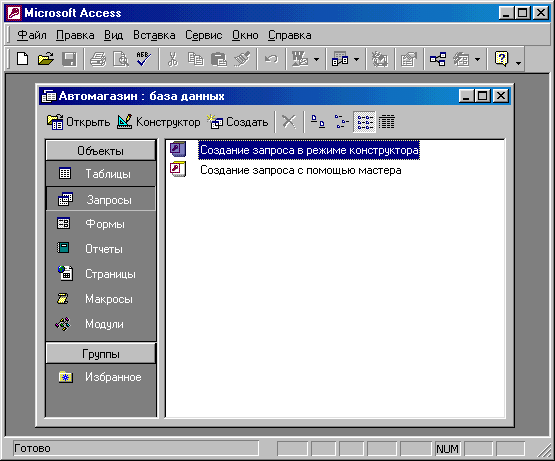Expand the Office Links dropdown arrow
This screenshot has width=555, height=461.
(317, 59)
